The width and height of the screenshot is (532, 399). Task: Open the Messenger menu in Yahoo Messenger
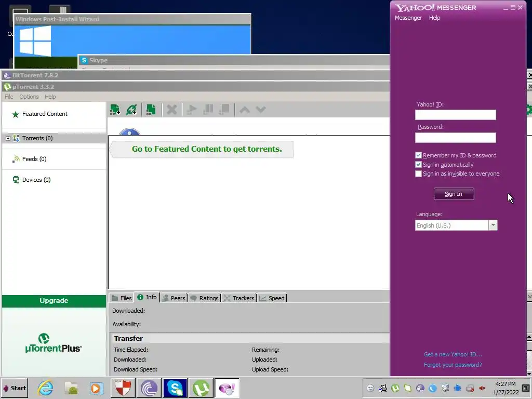tap(408, 18)
